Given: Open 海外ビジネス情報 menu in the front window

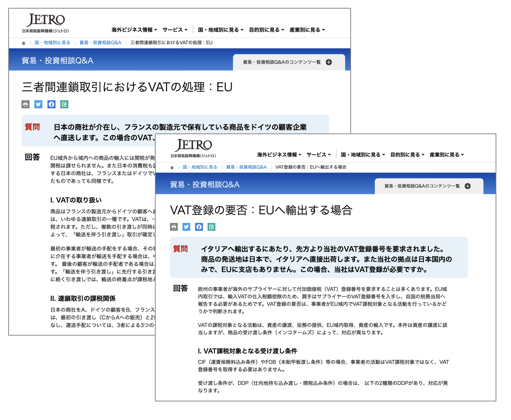Looking at the screenshot, I should coord(279,155).
